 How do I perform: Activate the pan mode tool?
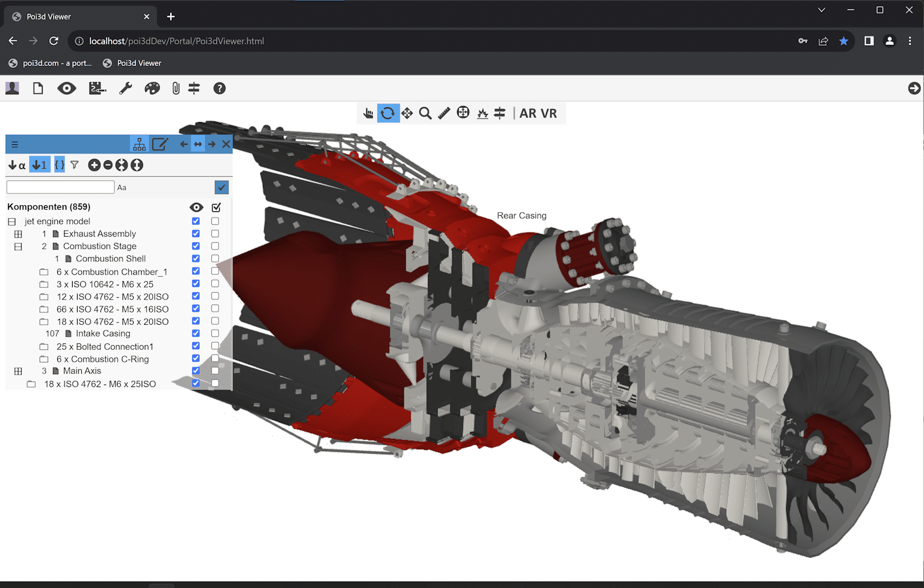407,113
